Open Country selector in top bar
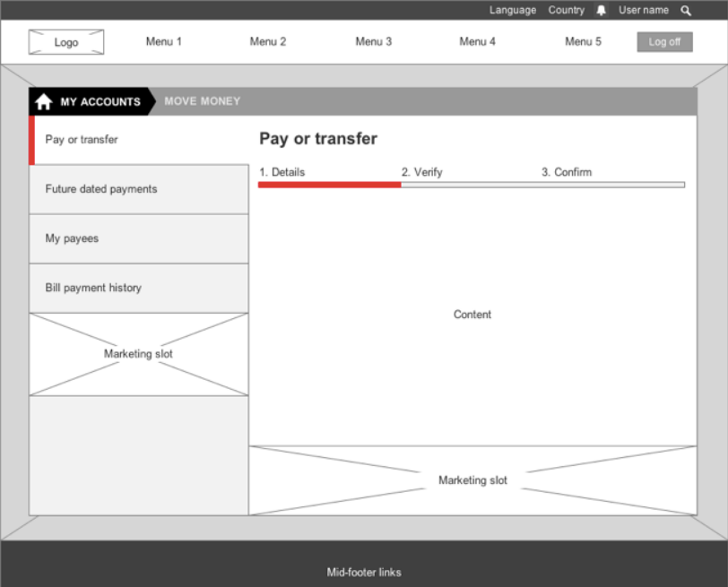Screen dimensions: 728x587 coord(567,10)
